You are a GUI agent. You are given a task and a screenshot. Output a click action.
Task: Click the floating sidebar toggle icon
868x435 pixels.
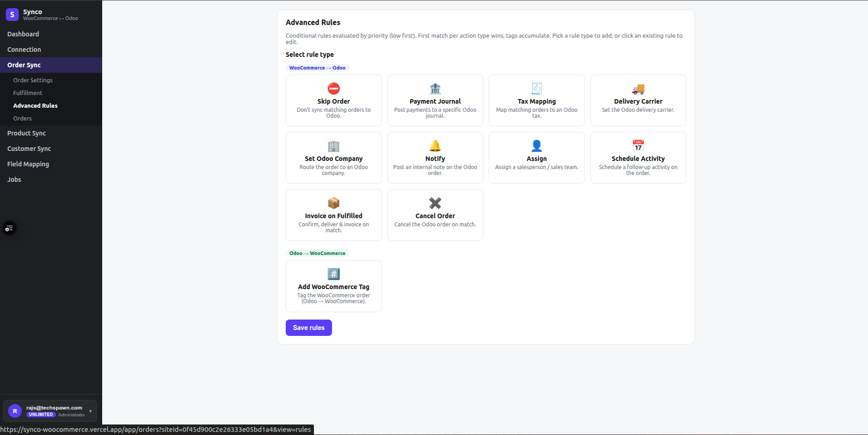(10, 228)
